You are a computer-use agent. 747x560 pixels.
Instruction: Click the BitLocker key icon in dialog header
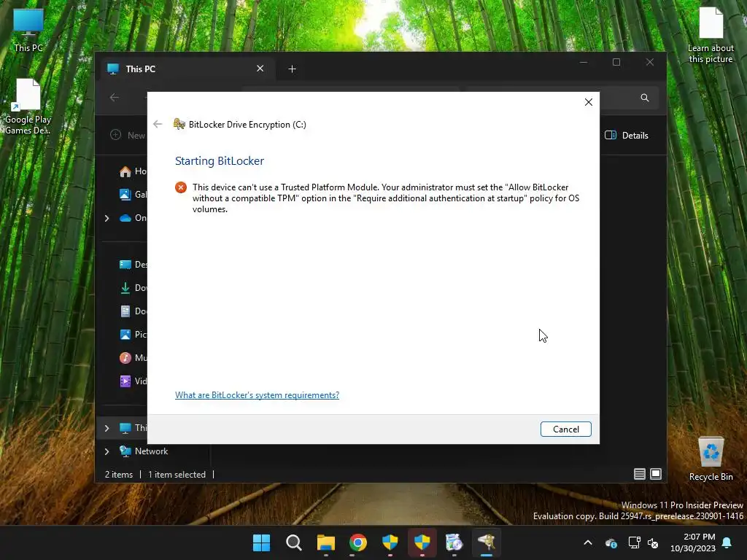179,124
